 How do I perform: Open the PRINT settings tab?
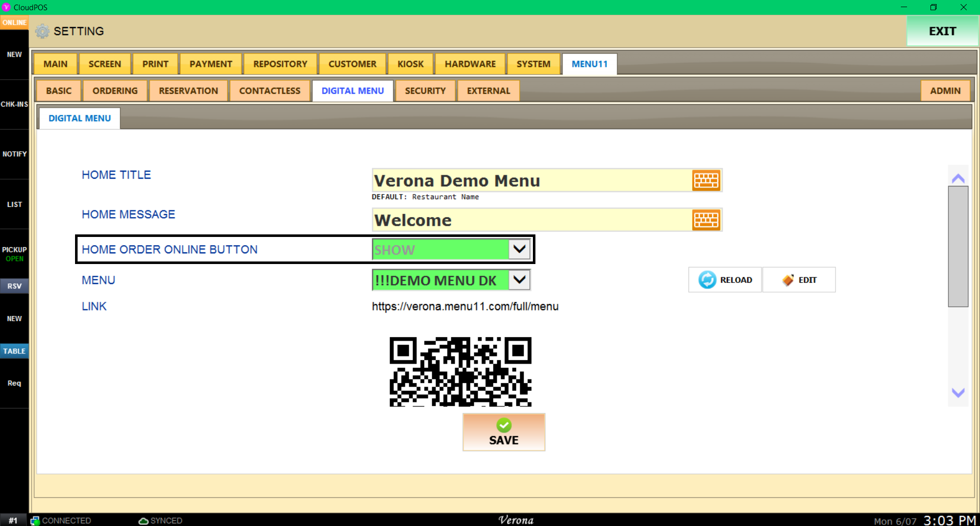155,64
